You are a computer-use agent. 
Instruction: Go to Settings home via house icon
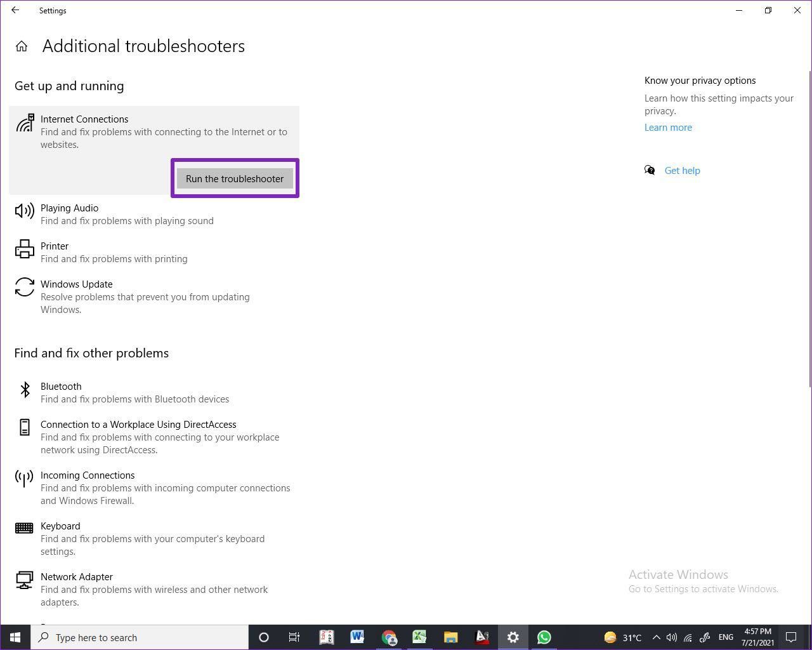point(22,46)
